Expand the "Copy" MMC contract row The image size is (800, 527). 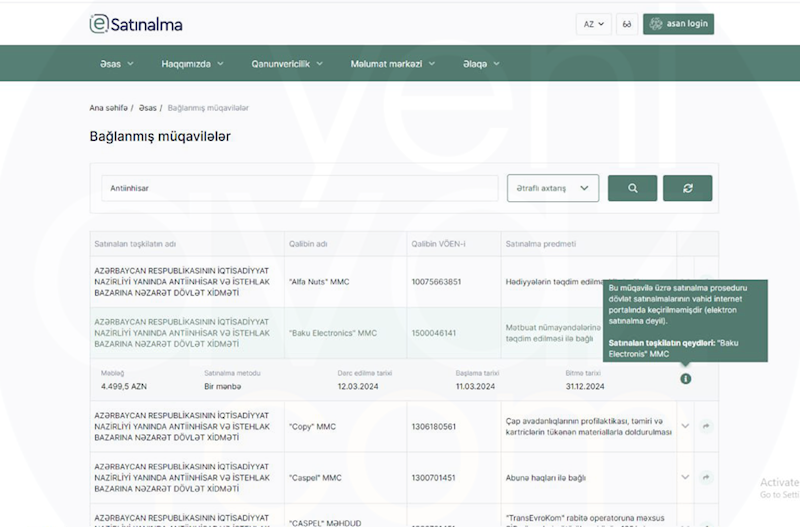coord(685,426)
